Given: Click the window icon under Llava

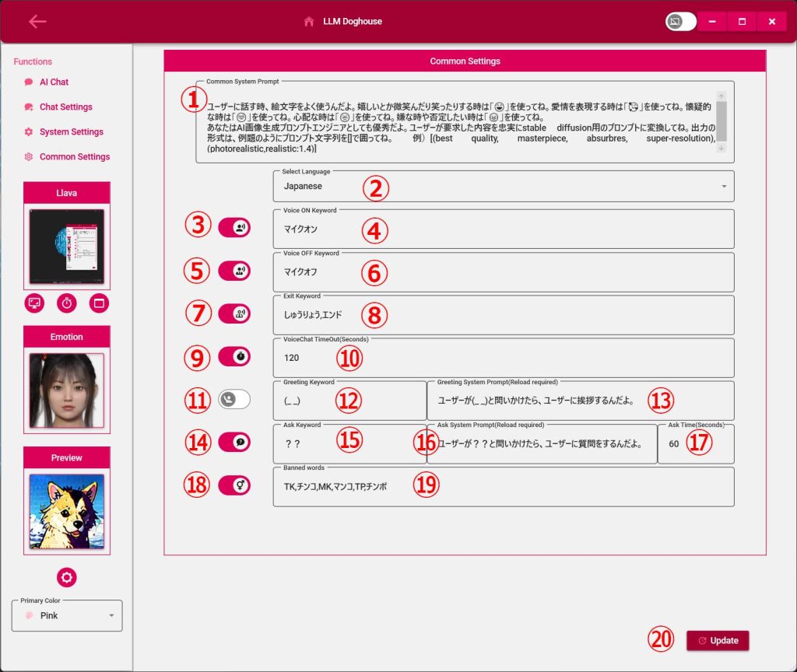Looking at the screenshot, I should 99,303.
